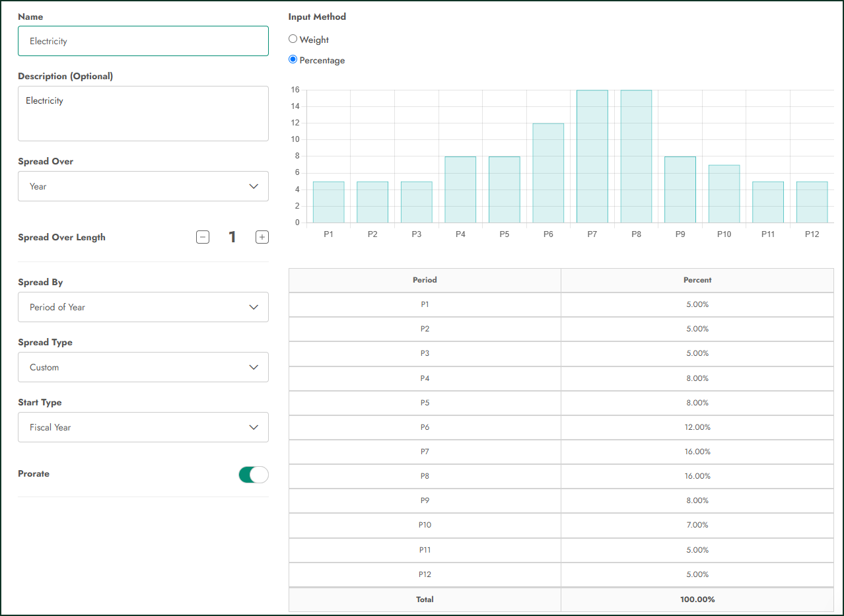
Task: Click the Percent column header
Action: [x=697, y=280]
